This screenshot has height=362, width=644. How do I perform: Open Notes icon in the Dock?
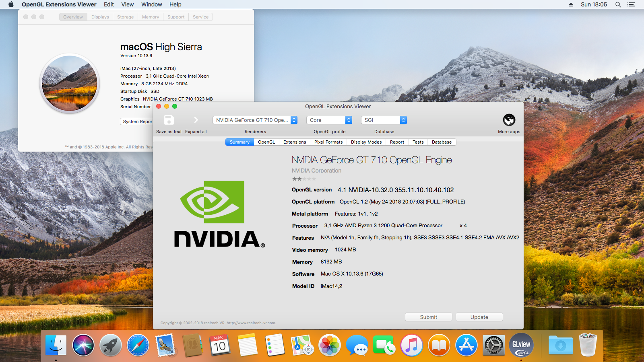[x=248, y=345]
